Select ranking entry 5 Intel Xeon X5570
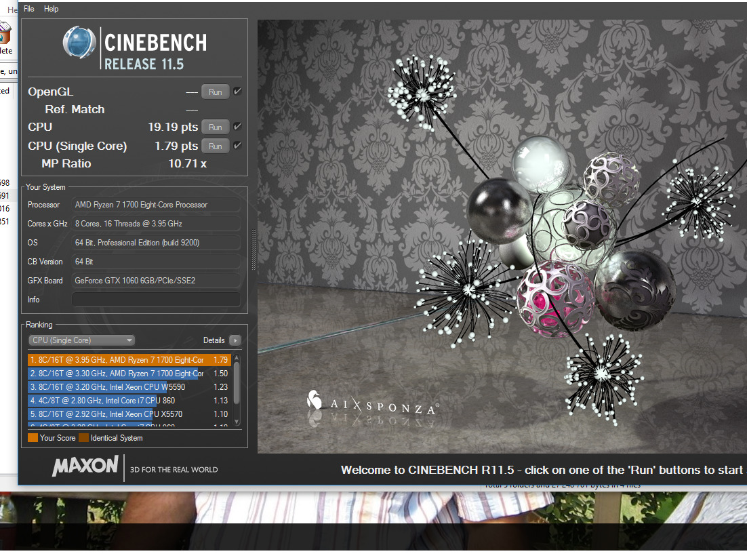The width and height of the screenshot is (747, 560). click(x=129, y=414)
